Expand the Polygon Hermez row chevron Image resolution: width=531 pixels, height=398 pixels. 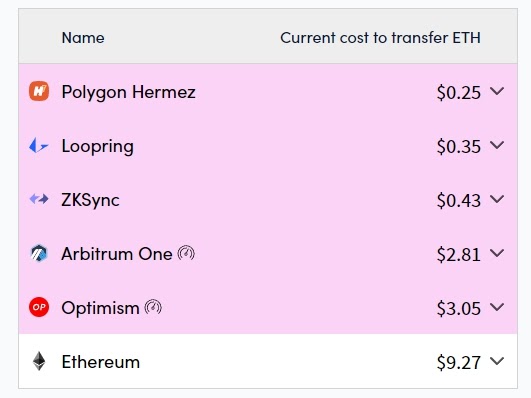497,91
